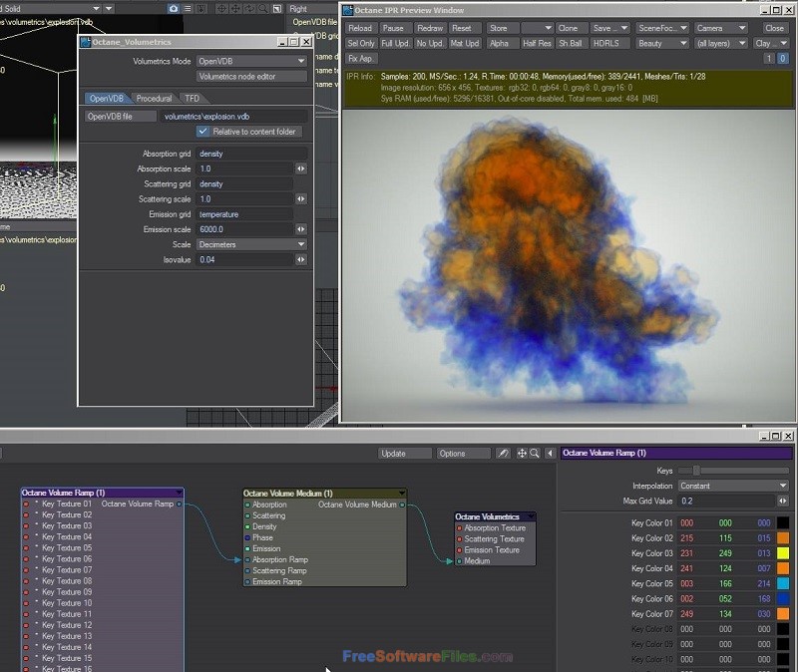The image size is (798, 672).
Task: Switch to the TFD tab
Action: (x=192, y=98)
